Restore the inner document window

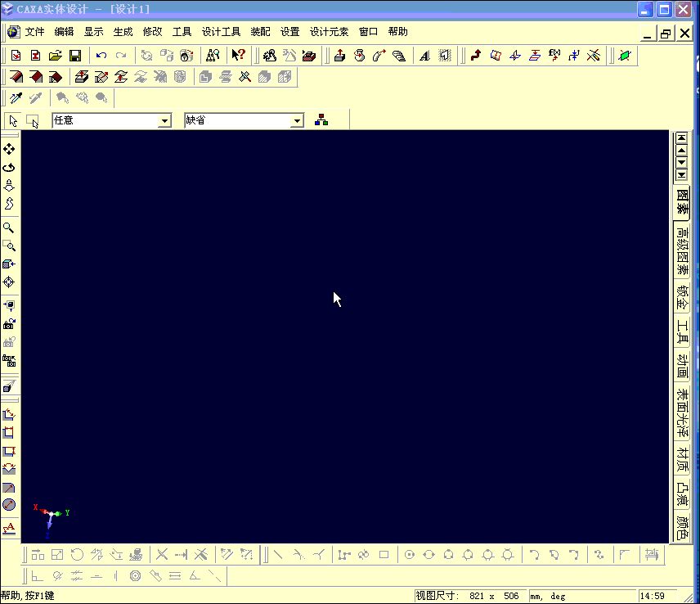click(666, 34)
